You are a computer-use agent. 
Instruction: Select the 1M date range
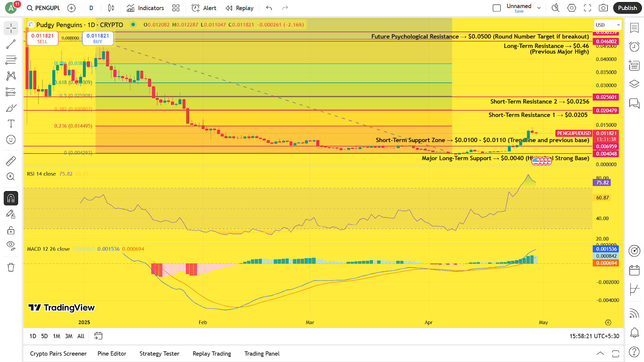pos(56,336)
